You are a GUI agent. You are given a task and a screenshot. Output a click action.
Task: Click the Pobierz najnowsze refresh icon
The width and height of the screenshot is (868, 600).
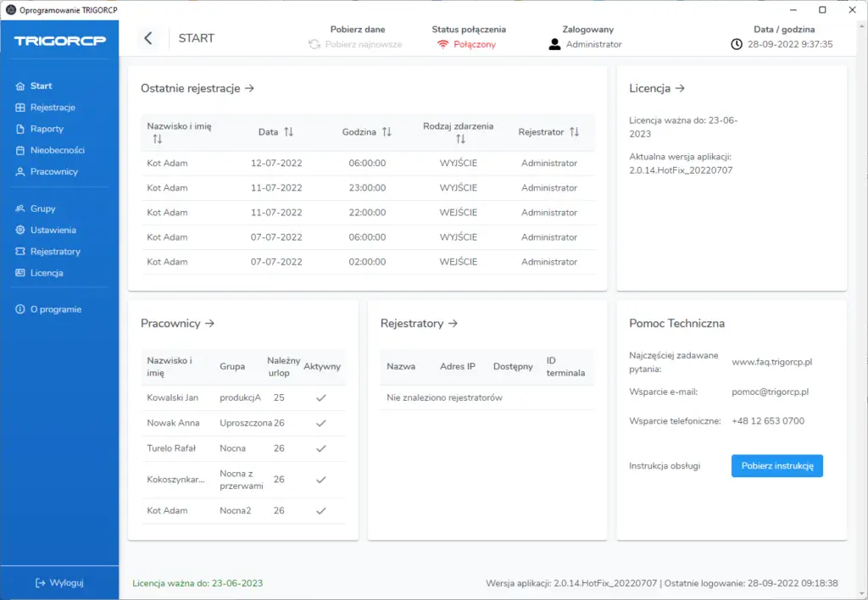coord(314,44)
